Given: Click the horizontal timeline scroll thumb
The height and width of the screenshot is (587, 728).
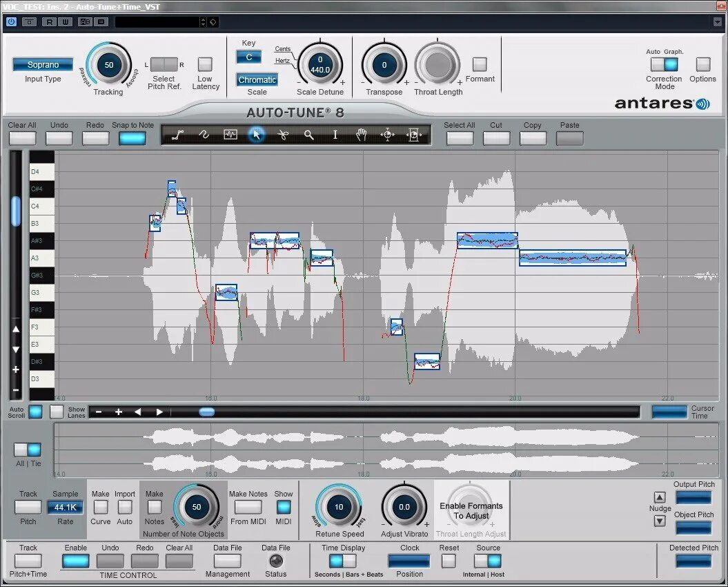Looking at the screenshot, I should click(x=206, y=412).
